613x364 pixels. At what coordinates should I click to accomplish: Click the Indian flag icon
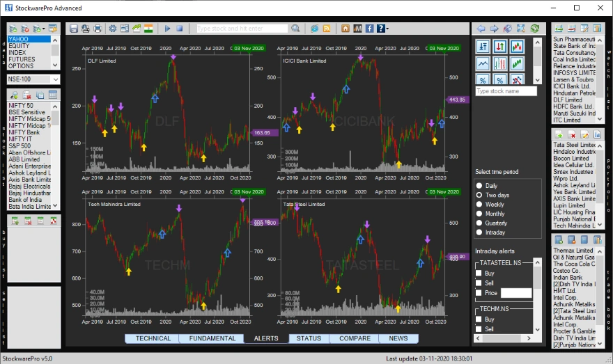click(x=148, y=29)
